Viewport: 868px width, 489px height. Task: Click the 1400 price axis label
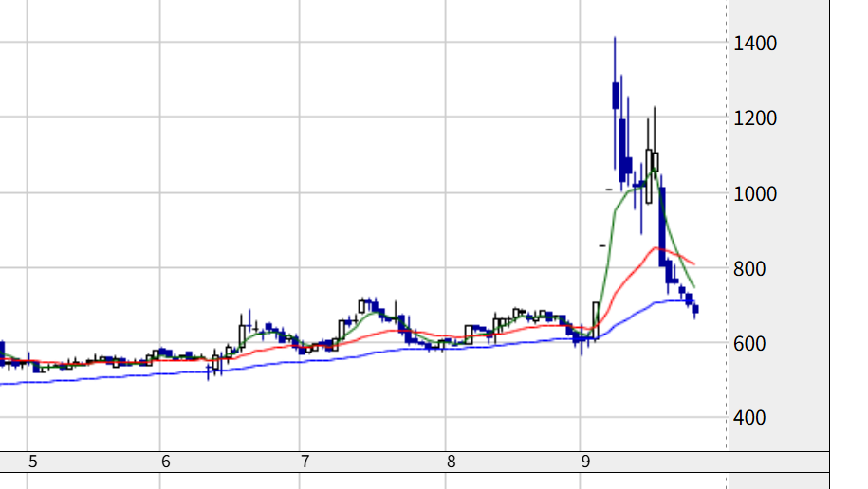[x=755, y=44]
